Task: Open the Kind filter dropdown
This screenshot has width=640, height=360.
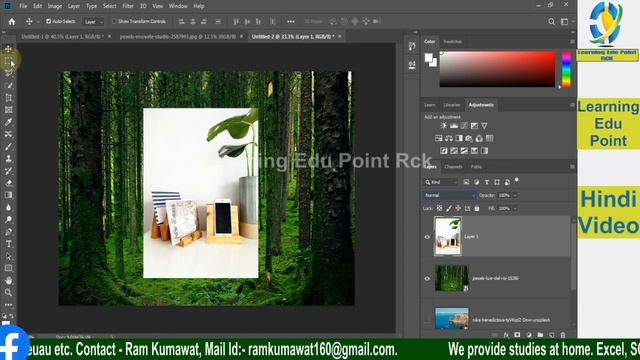Action: [441, 182]
